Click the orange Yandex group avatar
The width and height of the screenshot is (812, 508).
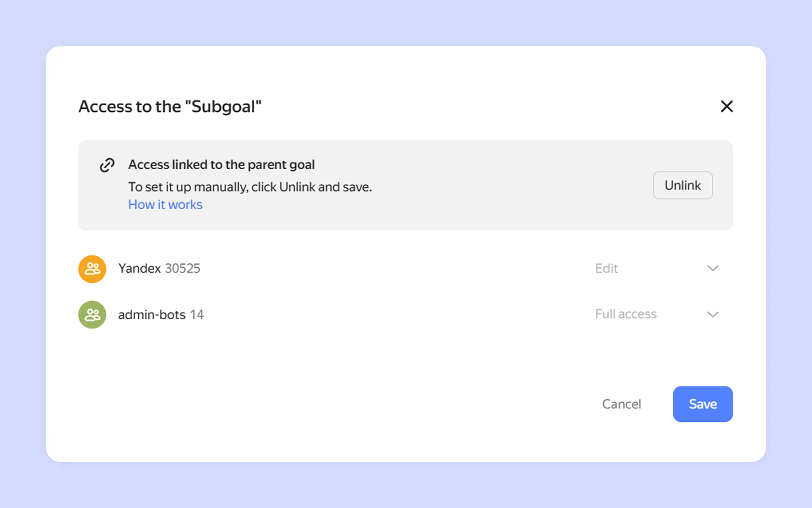coord(92,269)
